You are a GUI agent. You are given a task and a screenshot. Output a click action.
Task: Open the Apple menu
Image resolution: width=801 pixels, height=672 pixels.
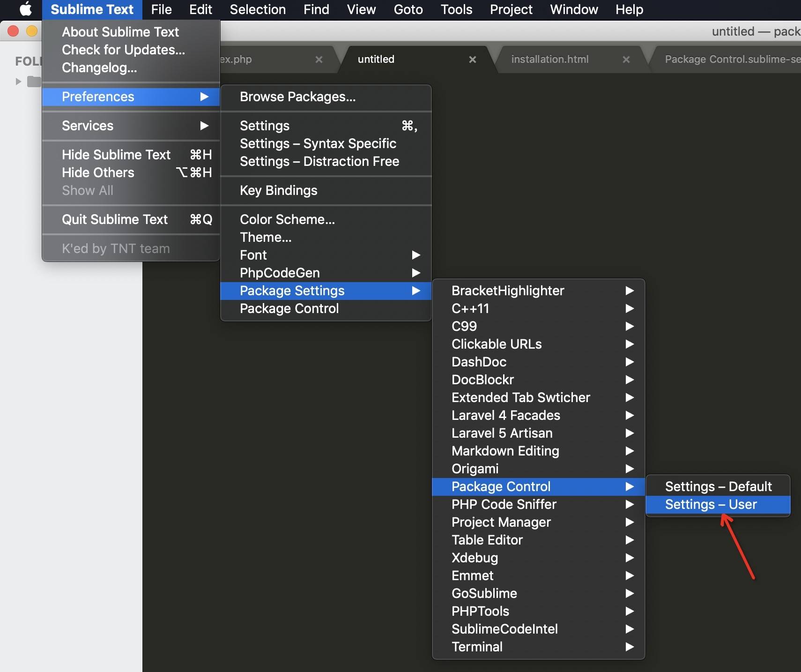click(26, 9)
